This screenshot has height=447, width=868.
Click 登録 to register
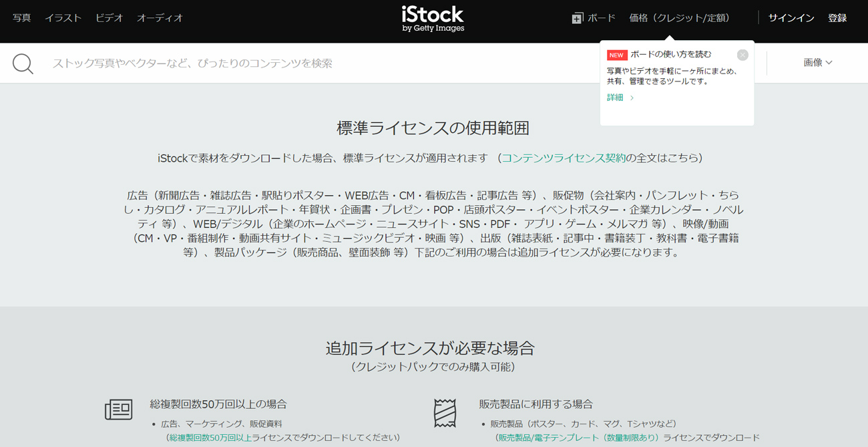pos(837,18)
